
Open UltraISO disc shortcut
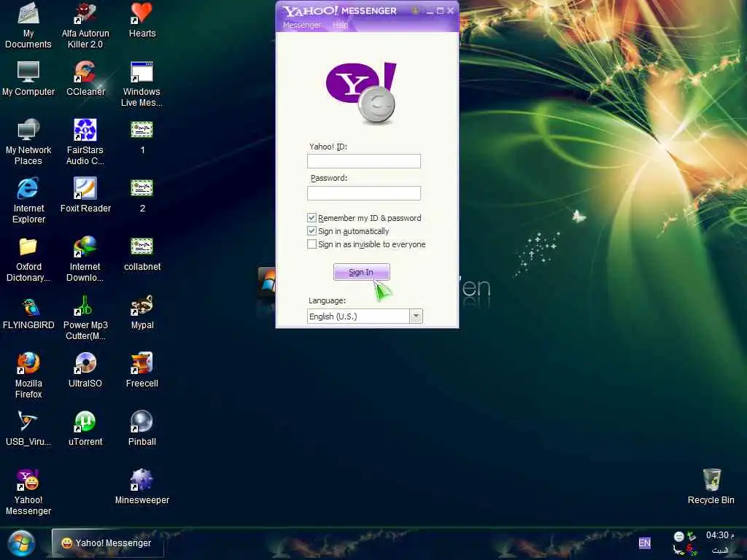click(x=85, y=370)
